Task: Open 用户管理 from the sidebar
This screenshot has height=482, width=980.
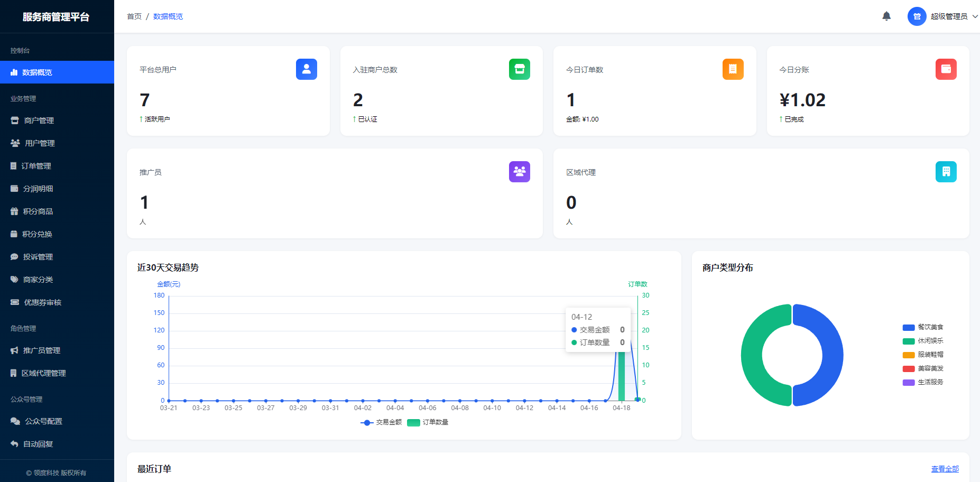Action: pos(57,143)
